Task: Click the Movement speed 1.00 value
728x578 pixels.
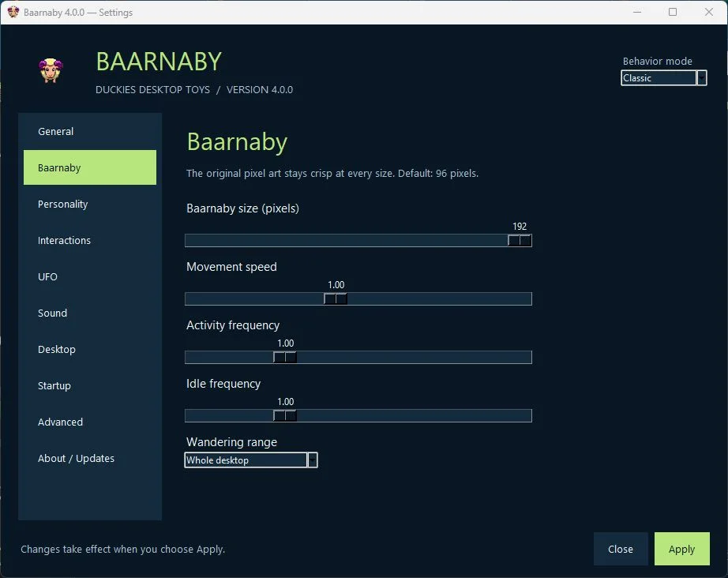Action: 336,285
